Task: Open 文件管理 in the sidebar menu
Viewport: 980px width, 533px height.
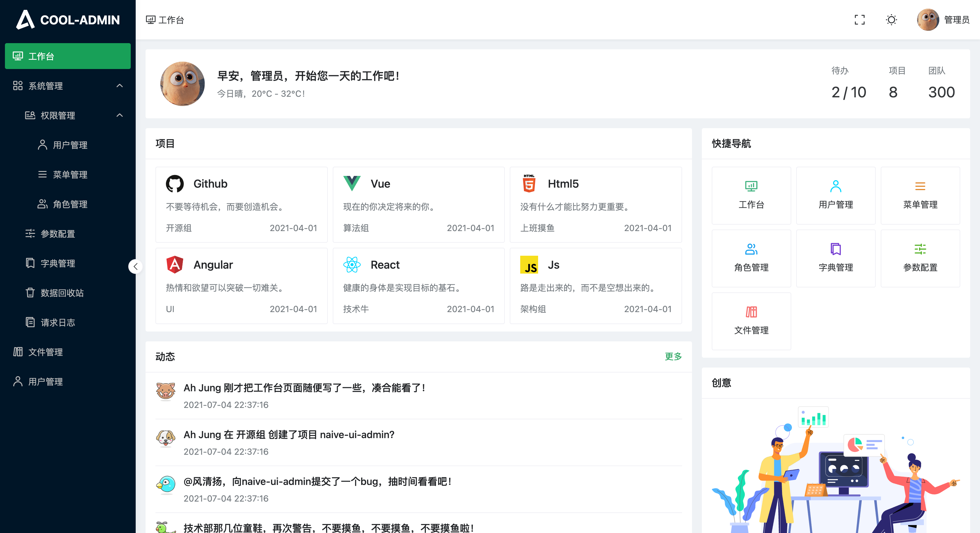Action: pyautogui.click(x=46, y=352)
